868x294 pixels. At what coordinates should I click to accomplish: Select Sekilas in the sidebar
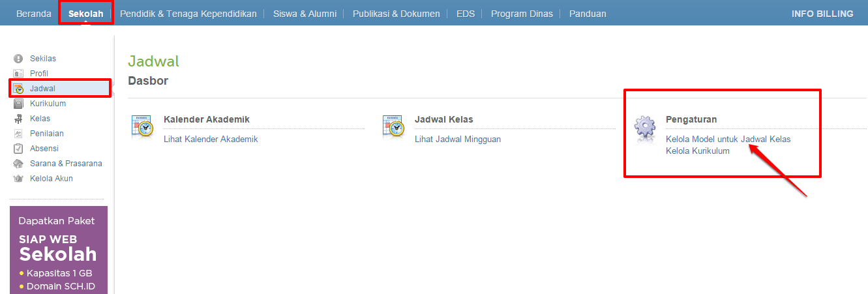coord(43,59)
